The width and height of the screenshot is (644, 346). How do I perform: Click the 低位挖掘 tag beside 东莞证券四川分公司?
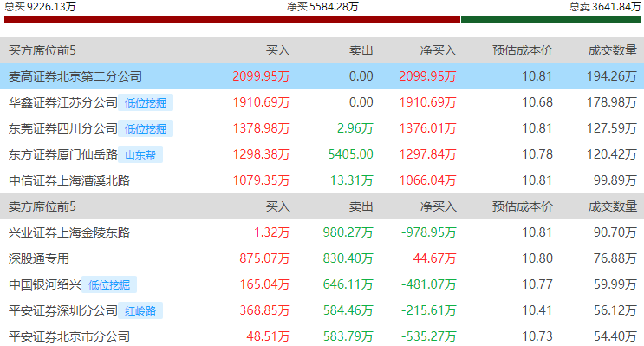(146, 128)
